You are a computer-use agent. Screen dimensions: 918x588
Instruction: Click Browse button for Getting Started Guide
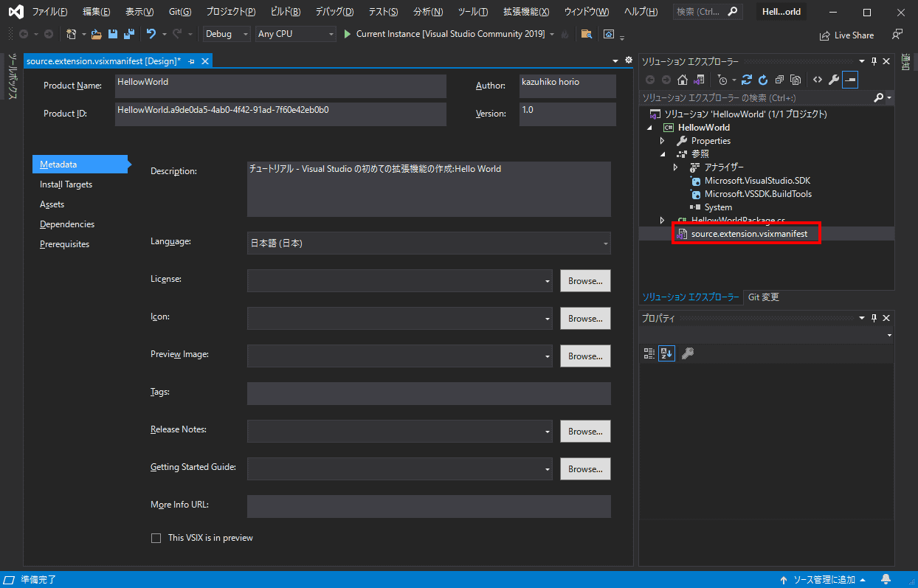tap(585, 468)
